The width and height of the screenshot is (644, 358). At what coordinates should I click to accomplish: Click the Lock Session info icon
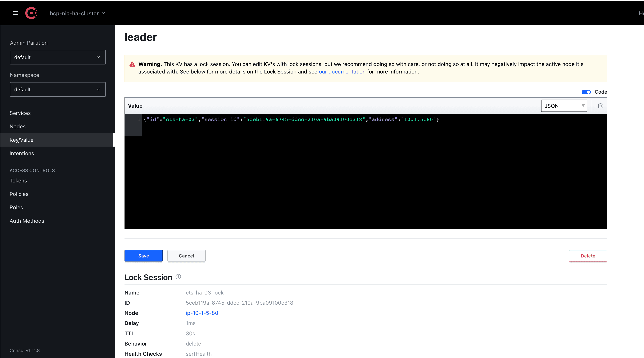[178, 277]
